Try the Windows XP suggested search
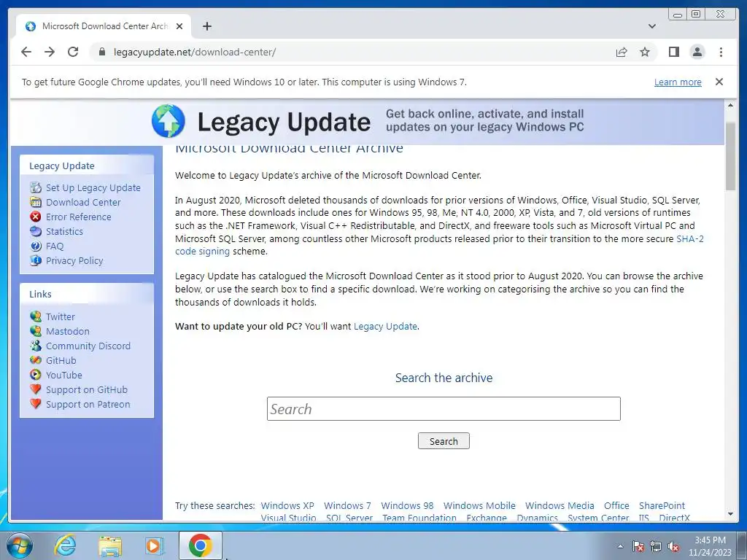Image resolution: width=747 pixels, height=560 pixels. pos(287,505)
